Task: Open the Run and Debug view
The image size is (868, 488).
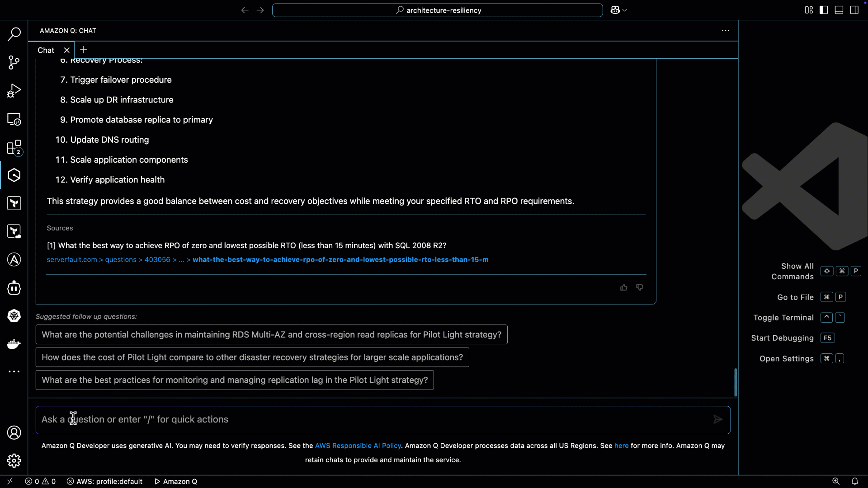Action: (x=14, y=90)
